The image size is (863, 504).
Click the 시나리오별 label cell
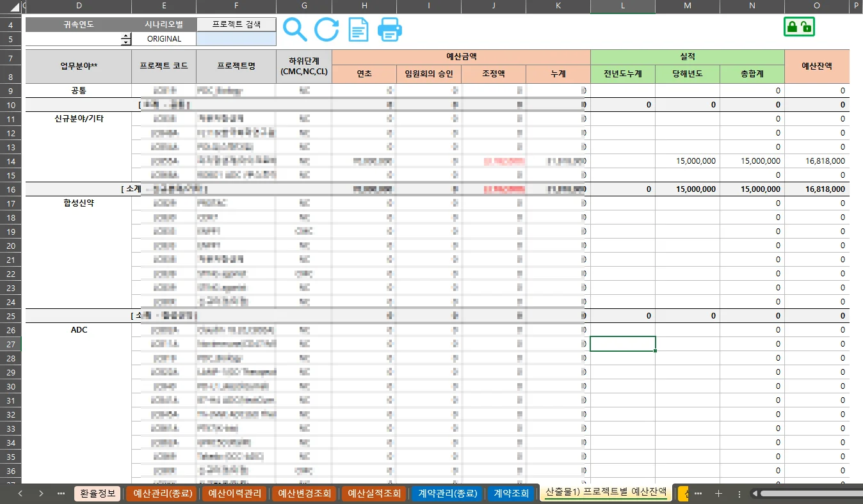click(x=164, y=24)
